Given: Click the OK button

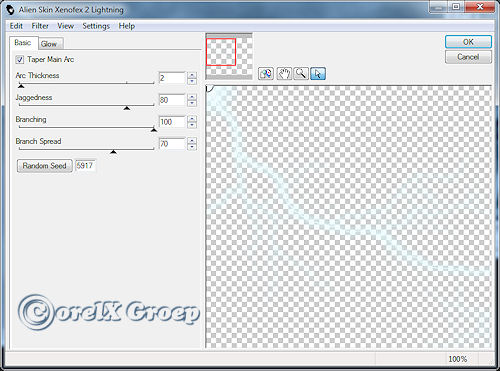Looking at the screenshot, I should click(468, 42).
